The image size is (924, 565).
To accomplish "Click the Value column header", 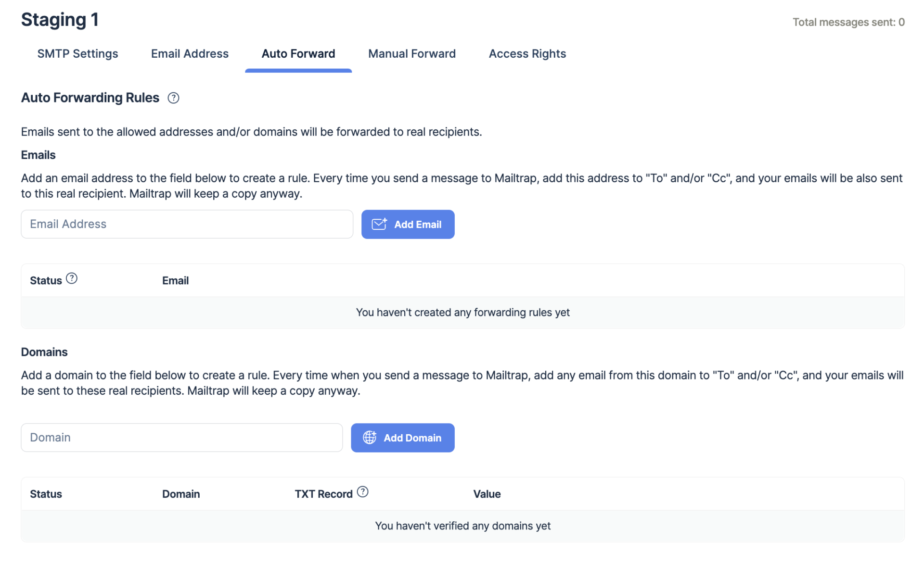I will coord(487,494).
